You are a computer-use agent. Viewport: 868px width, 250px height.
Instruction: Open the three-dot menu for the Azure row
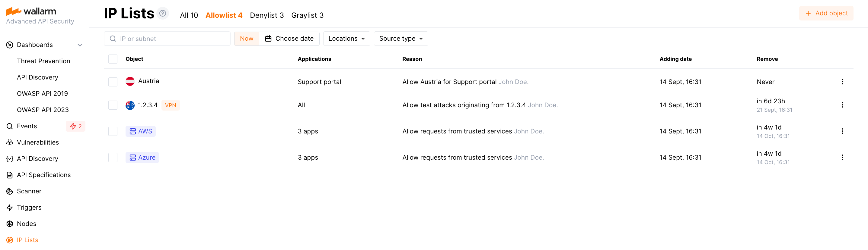pyautogui.click(x=842, y=158)
